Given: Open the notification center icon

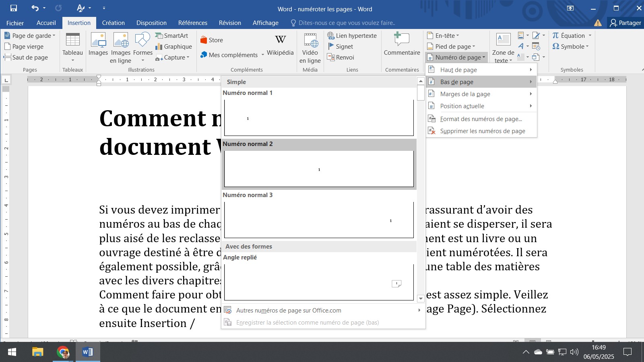Looking at the screenshot, I should [627, 352].
